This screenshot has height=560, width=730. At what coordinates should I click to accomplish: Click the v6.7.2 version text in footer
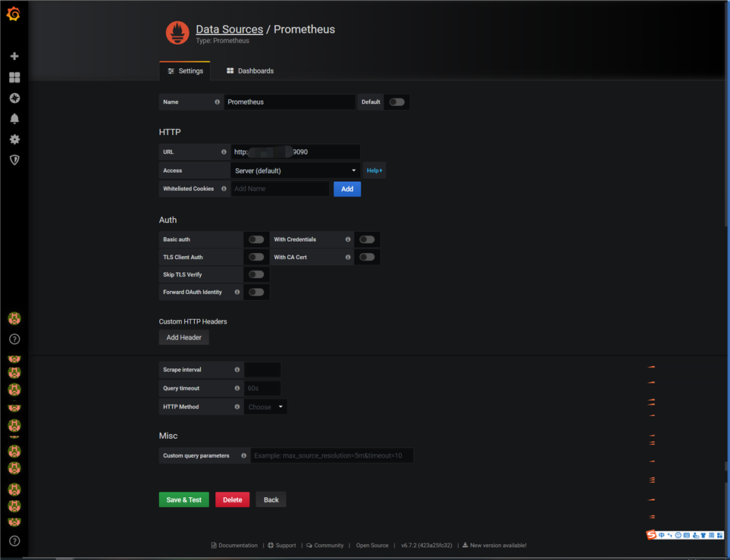click(427, 545)
